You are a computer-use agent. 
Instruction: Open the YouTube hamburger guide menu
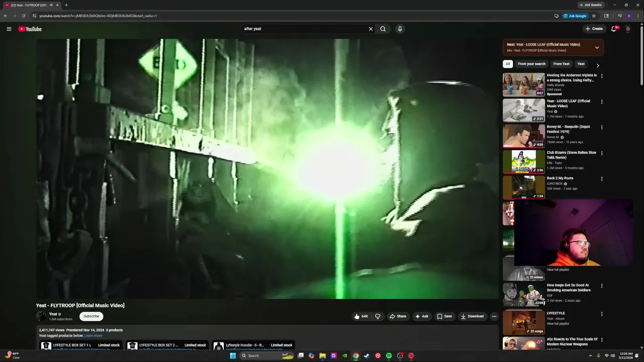[9, 29]
